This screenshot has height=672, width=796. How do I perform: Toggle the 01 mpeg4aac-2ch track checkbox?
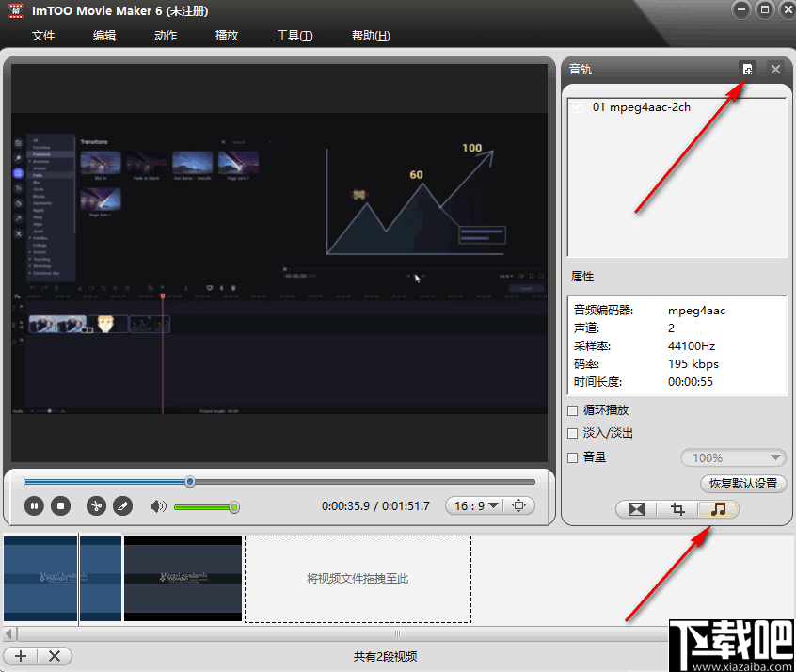(577, 106)
